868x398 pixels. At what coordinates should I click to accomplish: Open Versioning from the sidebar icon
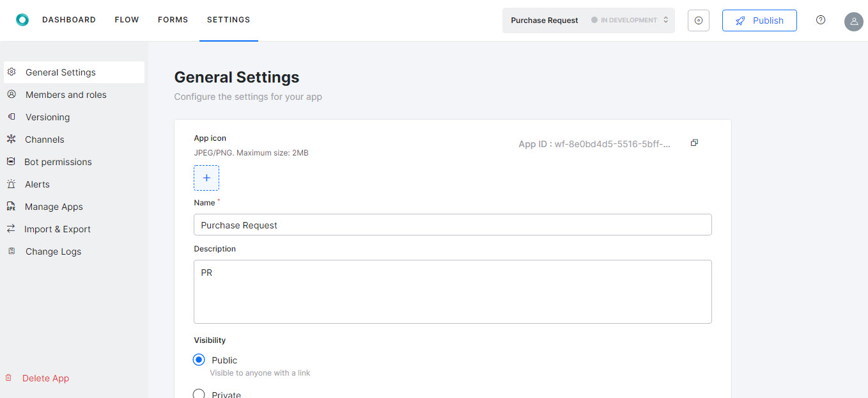12,116
